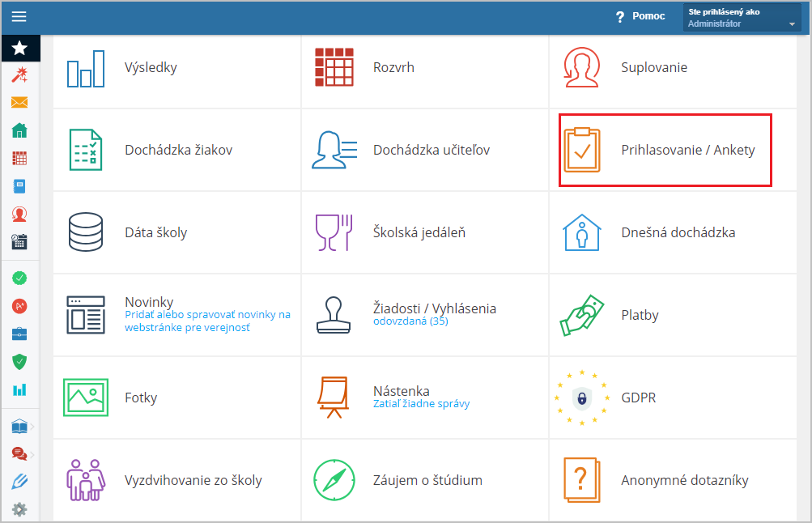Open the Rozvrh tile
The image size is (812, 523).
(393, 68)
